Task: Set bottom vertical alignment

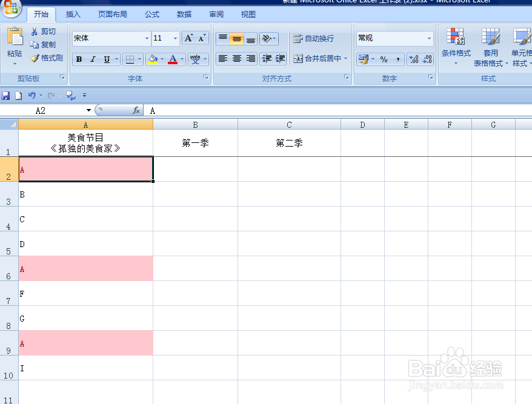Action: pyautogui.click(x=251, y=38)
